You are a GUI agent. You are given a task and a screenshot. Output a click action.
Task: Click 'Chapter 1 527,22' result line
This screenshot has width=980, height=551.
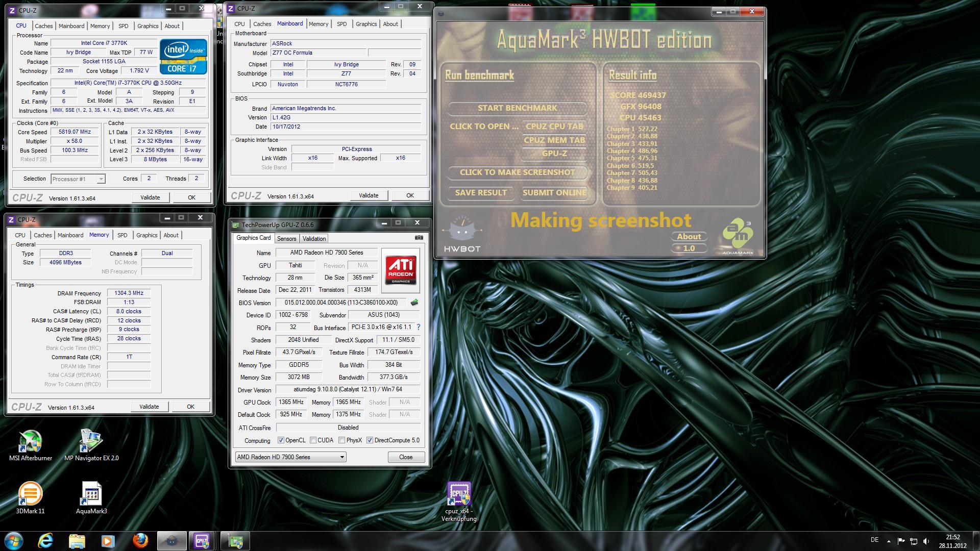point(632,129)
